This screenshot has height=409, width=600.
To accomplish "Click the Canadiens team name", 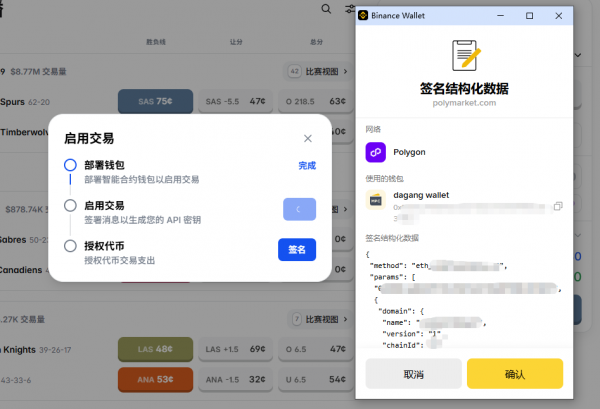I will pos(21,270).
